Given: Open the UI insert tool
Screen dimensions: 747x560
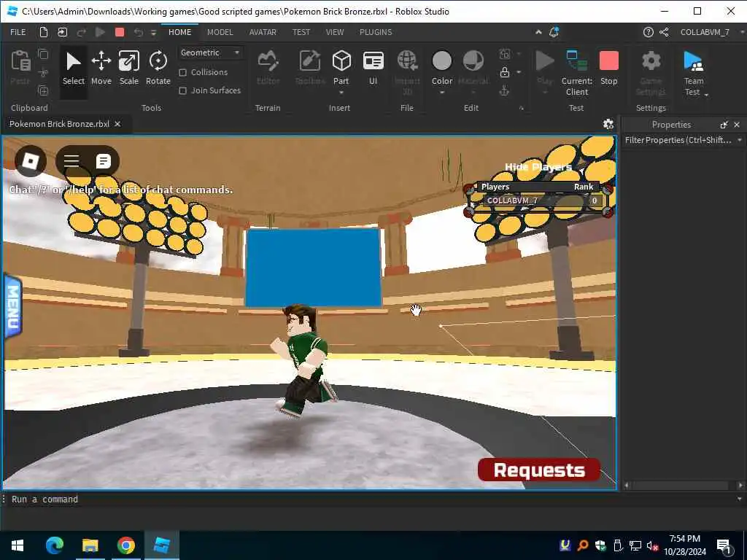Looking at the screenshot, I should click(x=373, y=69).
